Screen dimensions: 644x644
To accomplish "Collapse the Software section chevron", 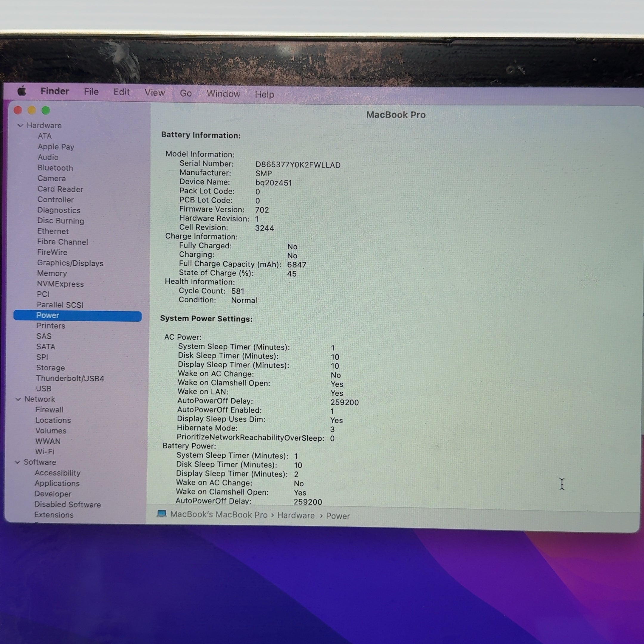I will click(18, 462).
